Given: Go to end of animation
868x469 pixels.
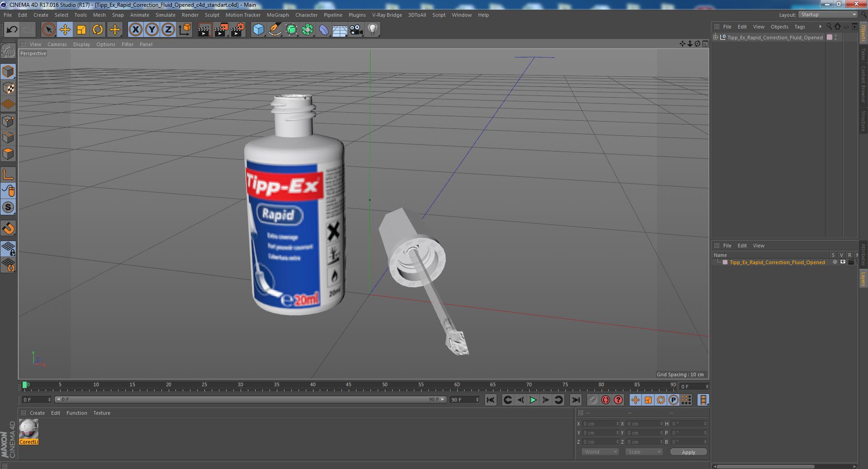Looking at the screenshot, I should pyautogui.click(x=575, y=400).
